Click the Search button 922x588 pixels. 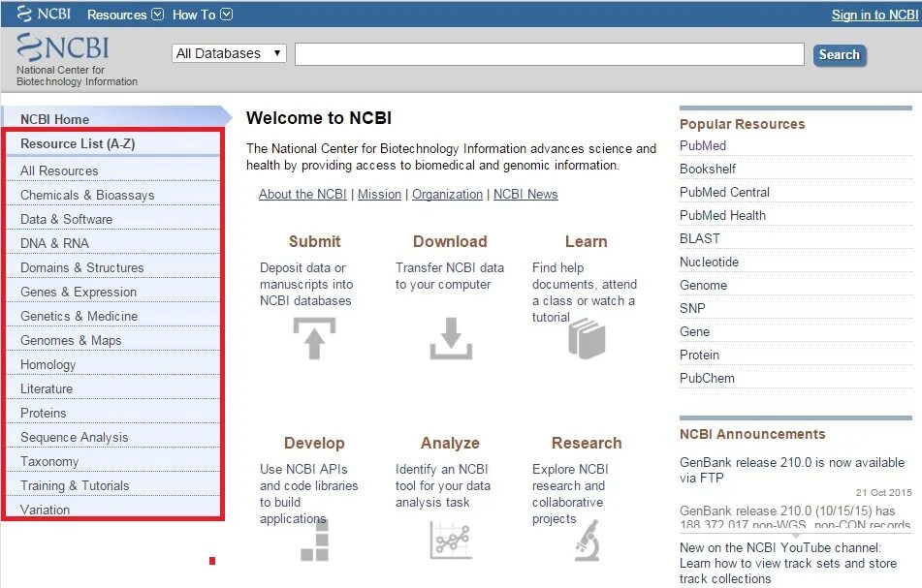[839, 54]
